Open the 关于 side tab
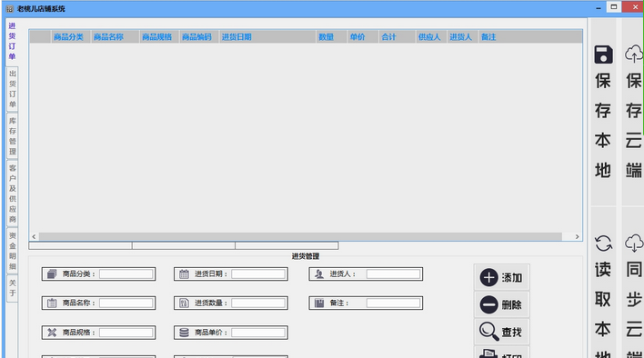 13,288
